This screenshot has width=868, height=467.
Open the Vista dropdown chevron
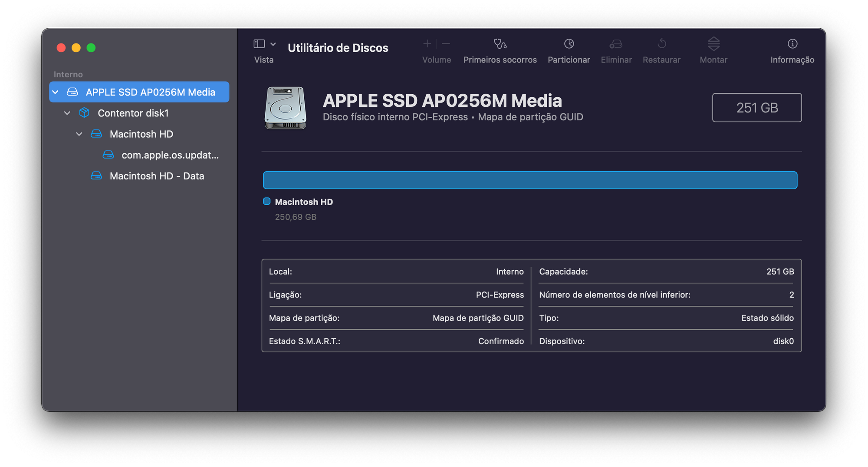273,44
